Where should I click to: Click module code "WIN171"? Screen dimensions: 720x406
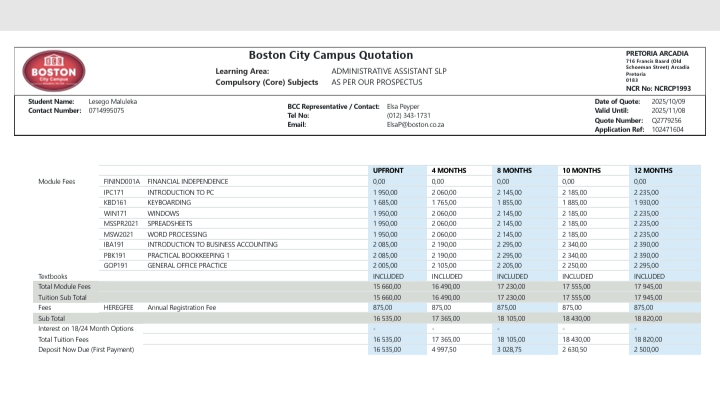coord(115,214)
